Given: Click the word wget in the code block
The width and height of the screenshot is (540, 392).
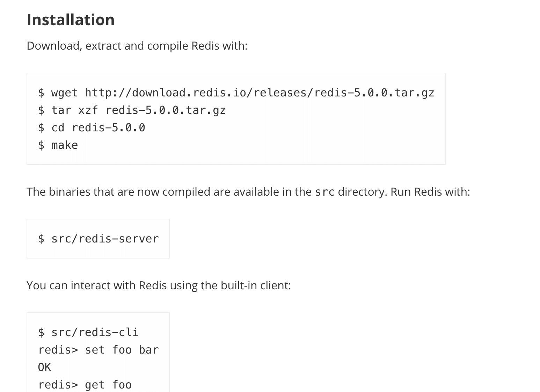Looking at the screenshot, I should (x=64, y=93).
